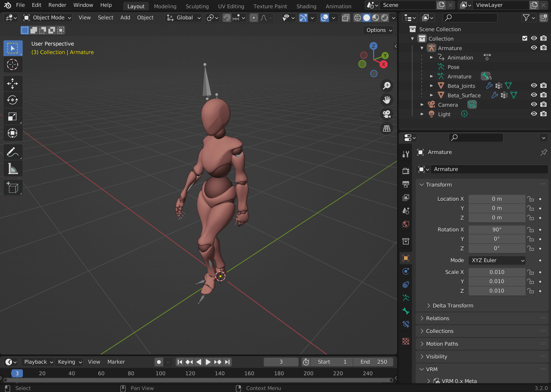Click Scale X 0.010 field
Viewport: 551px width, 392px height.
497,272
